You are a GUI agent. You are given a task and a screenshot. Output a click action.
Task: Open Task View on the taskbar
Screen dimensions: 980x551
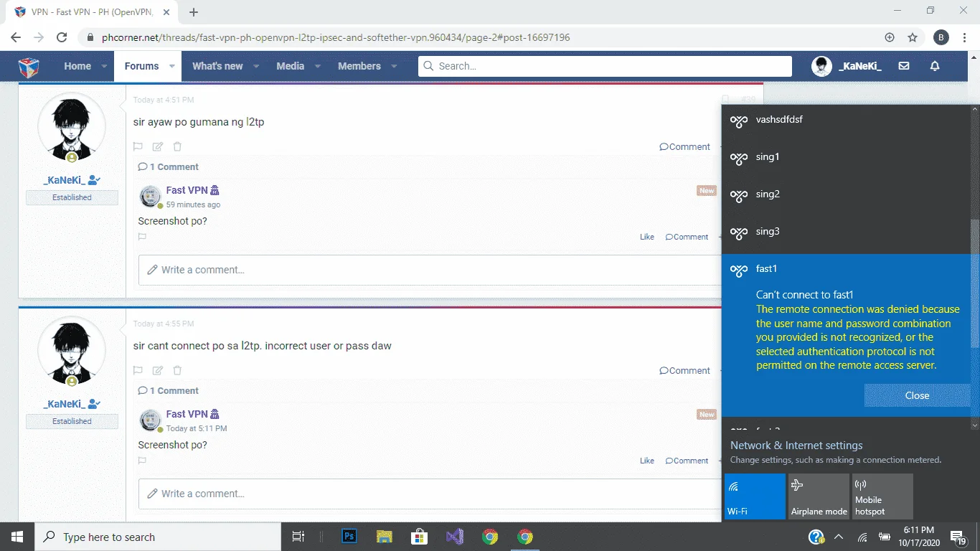click(298, 537)
